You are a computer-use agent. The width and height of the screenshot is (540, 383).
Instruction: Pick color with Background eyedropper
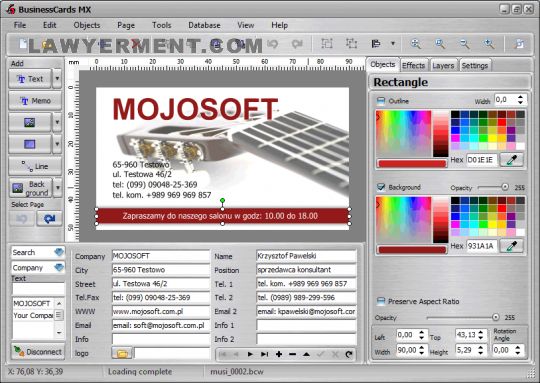[x=512, y=246]
